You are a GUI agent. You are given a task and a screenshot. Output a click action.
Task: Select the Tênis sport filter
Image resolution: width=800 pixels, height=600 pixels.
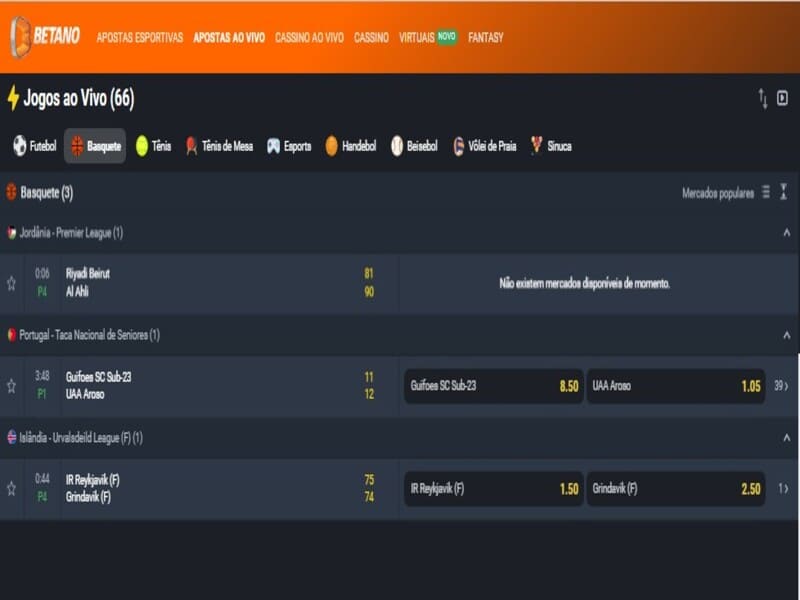(x=153, y=146)
